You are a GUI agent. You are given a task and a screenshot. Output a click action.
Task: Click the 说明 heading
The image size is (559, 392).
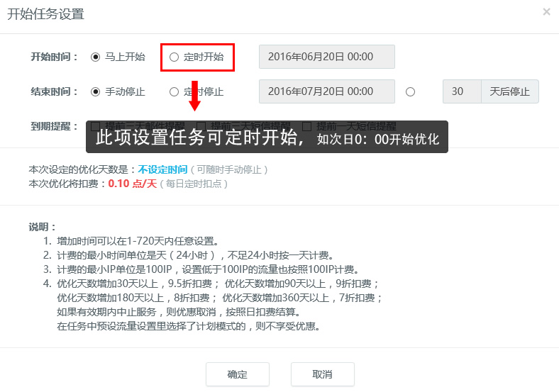(42, 227)
